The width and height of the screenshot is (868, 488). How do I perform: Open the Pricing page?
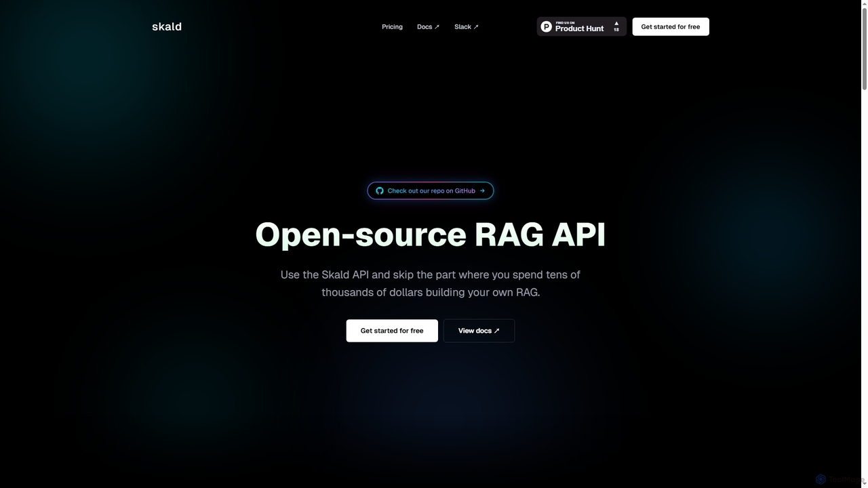click(392, 27)
